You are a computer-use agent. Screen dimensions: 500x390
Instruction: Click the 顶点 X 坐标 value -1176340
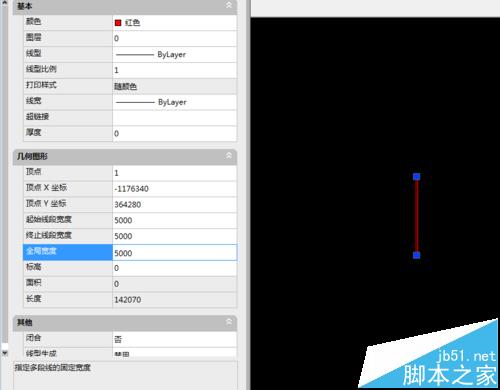pyautogui.click(x=175, y=189)
